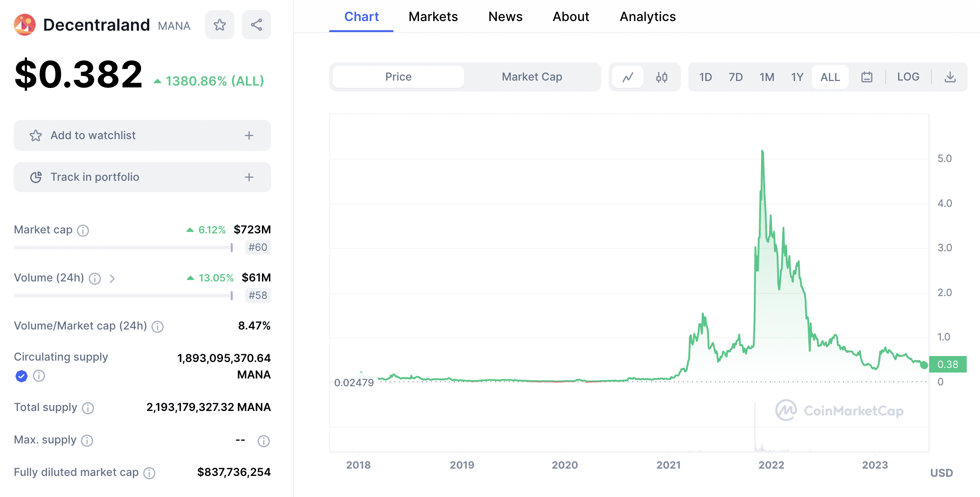Click the 6.12% market cap change

click(x=206, y=230)
